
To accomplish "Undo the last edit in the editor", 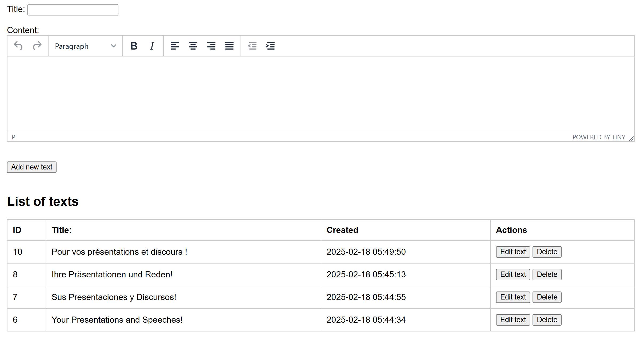I will click(18, 46).
